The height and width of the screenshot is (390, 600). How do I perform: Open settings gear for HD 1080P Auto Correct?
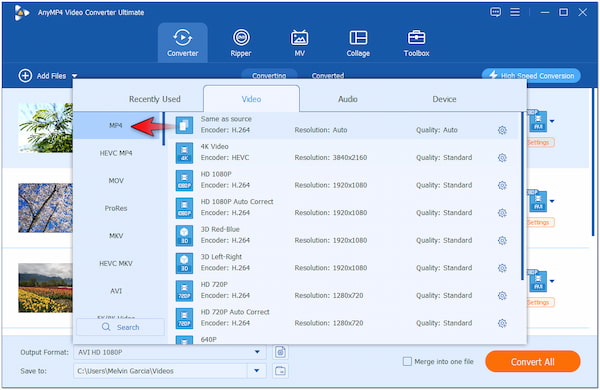[502, 213]
